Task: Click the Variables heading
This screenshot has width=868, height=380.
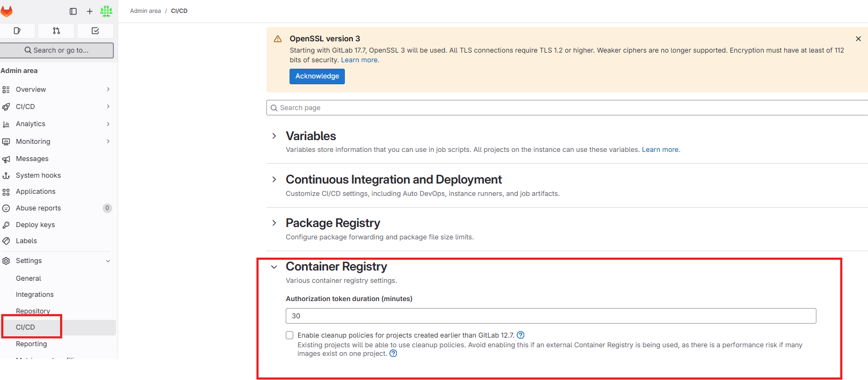Action: [x=310, y=136]
